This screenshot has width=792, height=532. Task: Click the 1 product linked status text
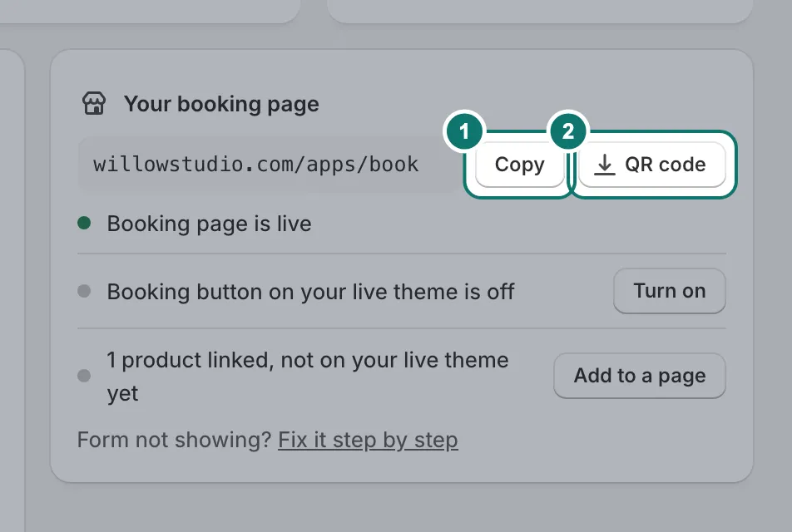308,377
